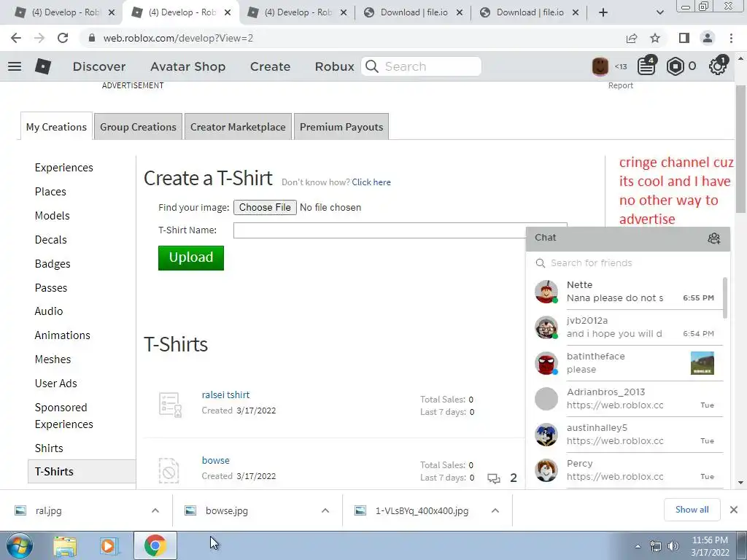Open Avatar Shop in navigation
747x560 pixels.
pos(187,66)
